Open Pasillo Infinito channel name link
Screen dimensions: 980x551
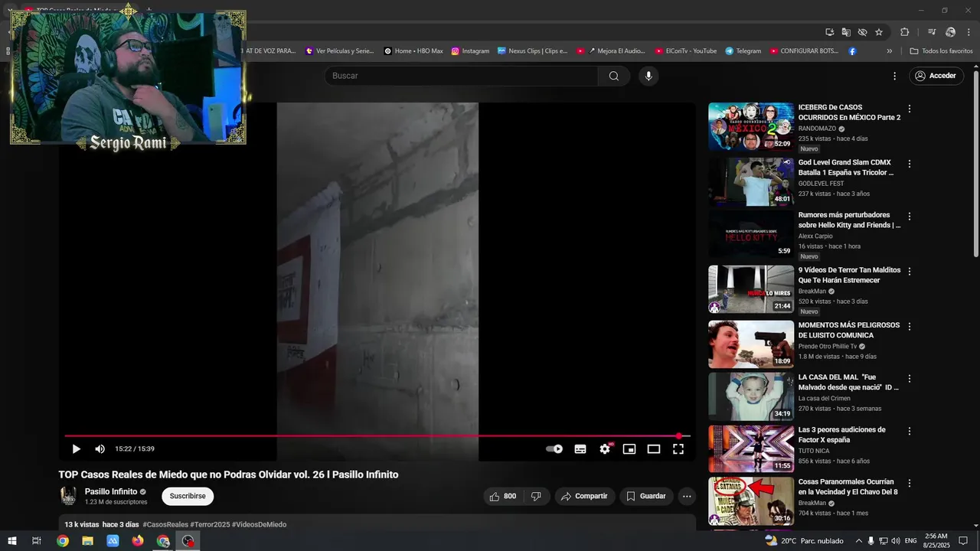(x=111, y=491)
